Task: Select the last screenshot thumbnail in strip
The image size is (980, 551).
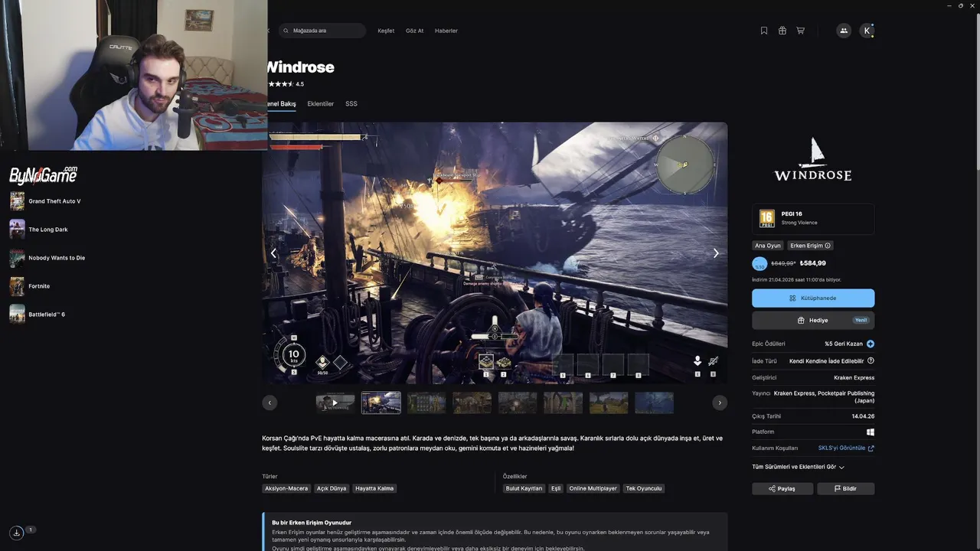Action: (x=655, y=403)
